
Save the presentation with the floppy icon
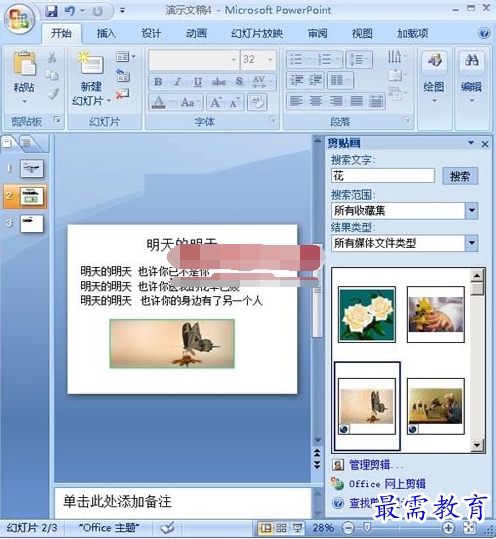[x=51, y=11]
